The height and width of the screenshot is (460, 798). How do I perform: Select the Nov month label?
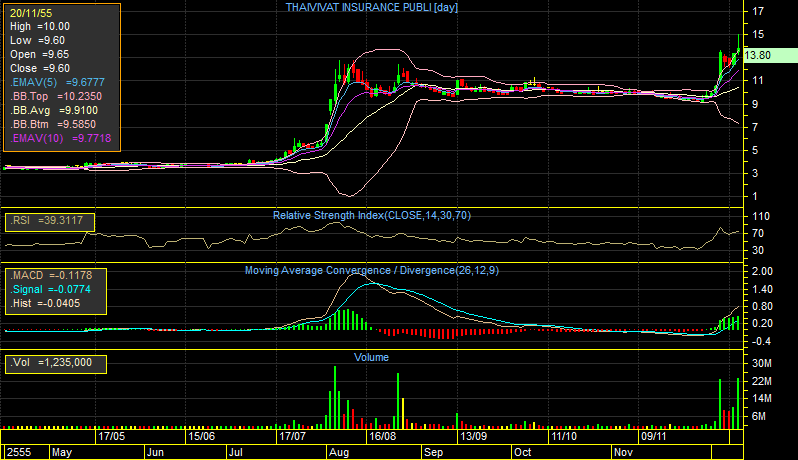point(623,452)
